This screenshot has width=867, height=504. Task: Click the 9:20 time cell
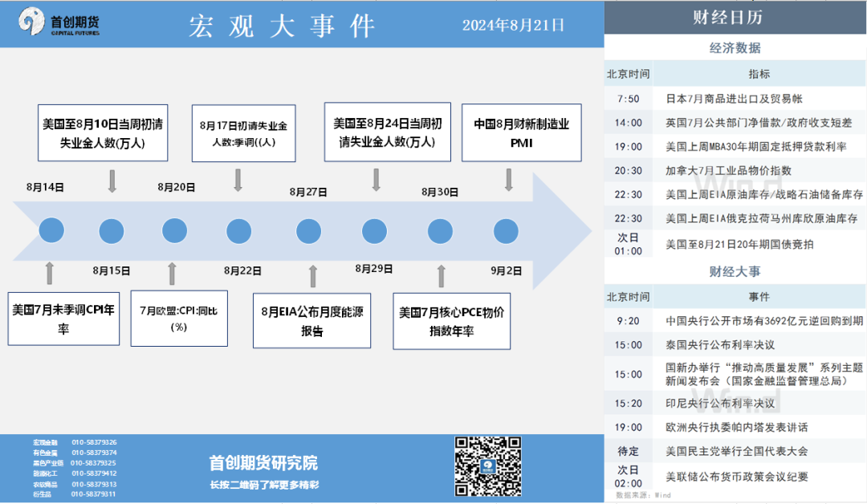[x=628, y=321]
